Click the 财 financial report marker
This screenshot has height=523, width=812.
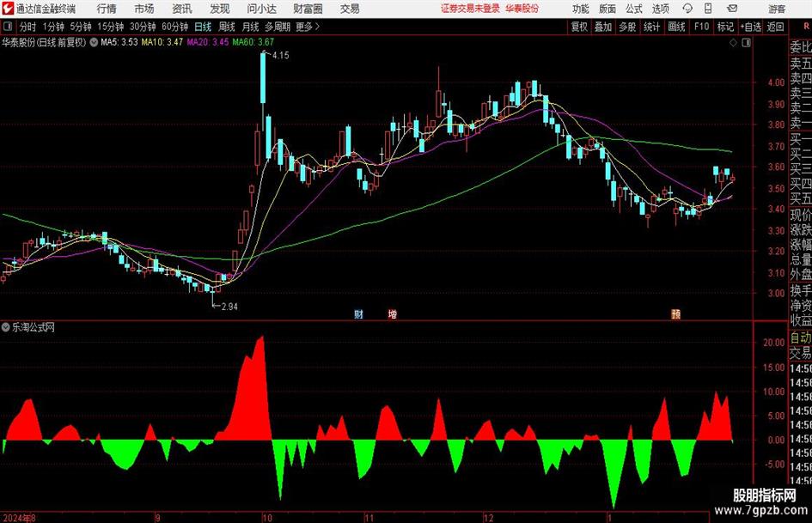(358, 314)
